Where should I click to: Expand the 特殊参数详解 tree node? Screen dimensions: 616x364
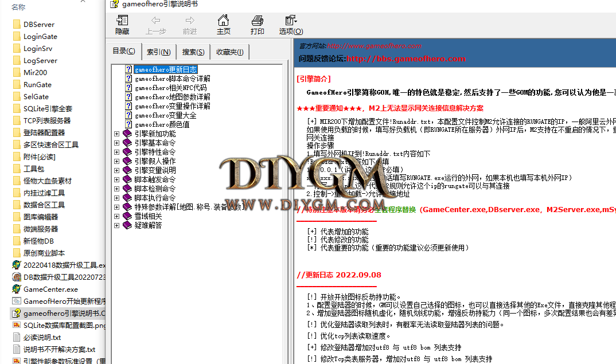pyautogui.click(x=116, y=207)
